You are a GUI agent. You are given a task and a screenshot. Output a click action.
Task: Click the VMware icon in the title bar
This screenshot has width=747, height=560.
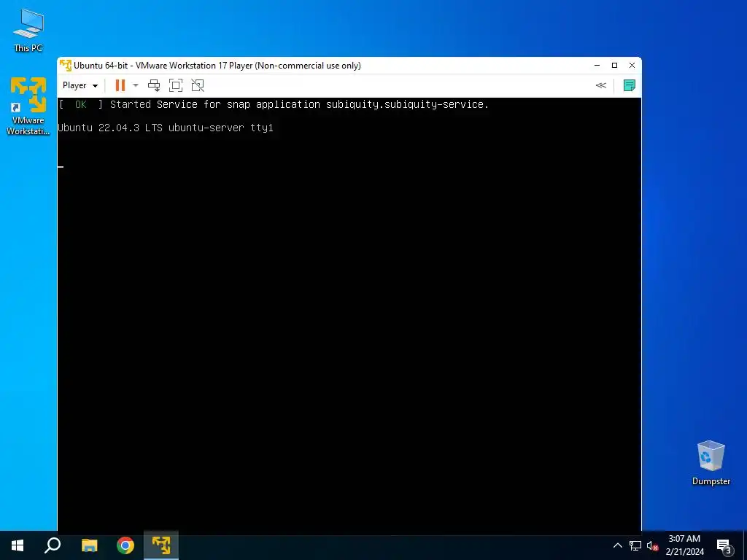[x=65, y=65]
